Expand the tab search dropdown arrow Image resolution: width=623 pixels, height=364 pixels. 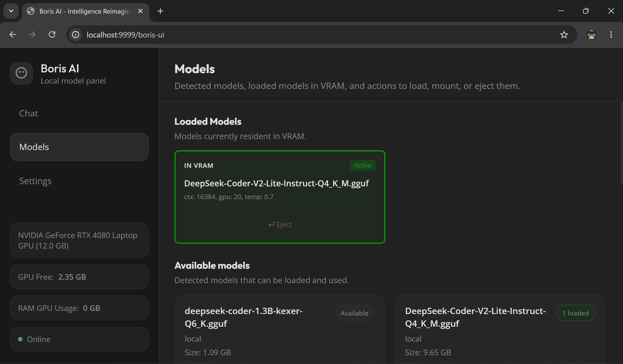(11, 11)
